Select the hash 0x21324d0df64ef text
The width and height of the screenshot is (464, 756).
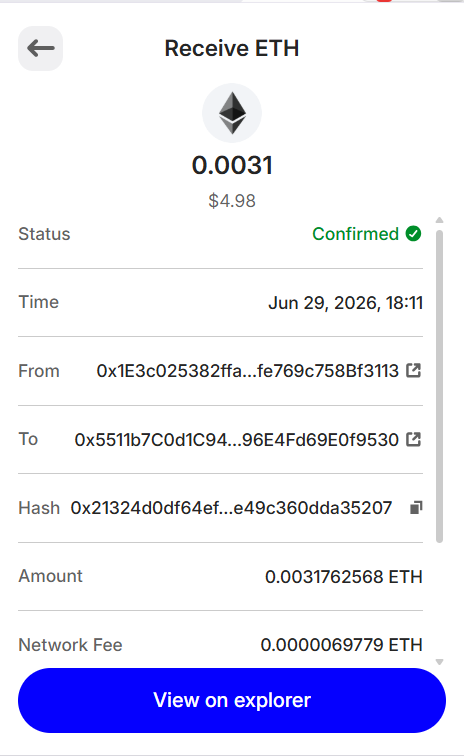(x=231, y=508)
